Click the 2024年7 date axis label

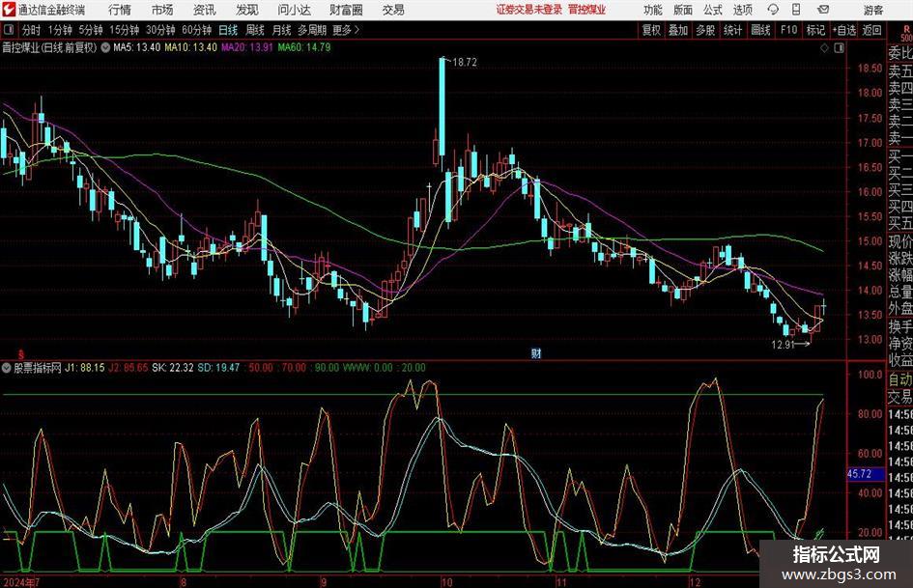point(21,582)
